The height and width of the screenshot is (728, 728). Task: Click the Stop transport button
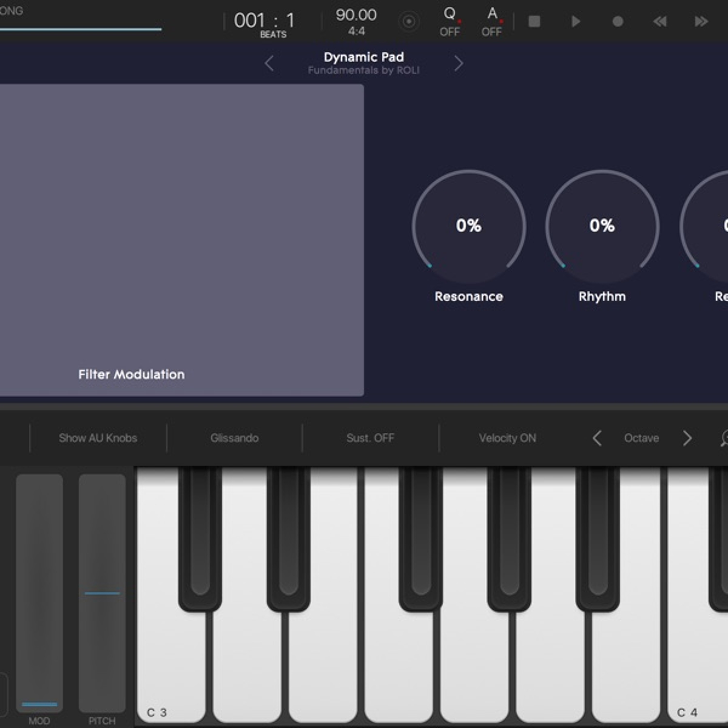click(x=534, y=22)
